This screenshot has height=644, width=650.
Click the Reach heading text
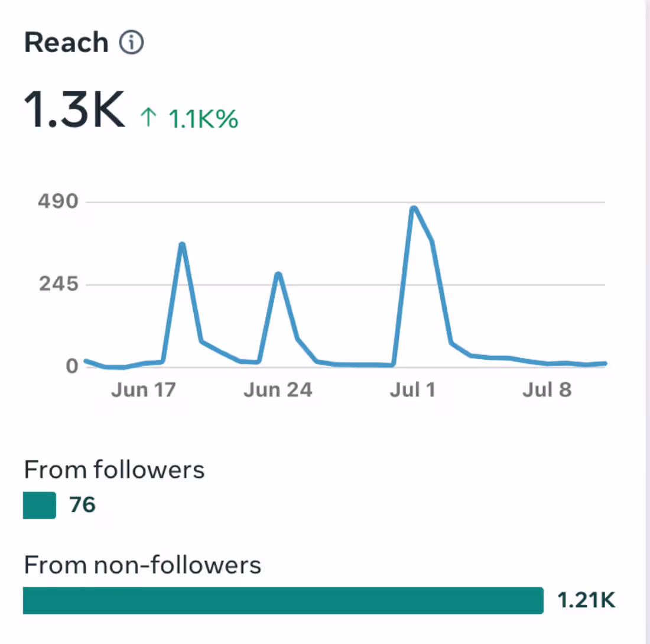pos(66,43)
